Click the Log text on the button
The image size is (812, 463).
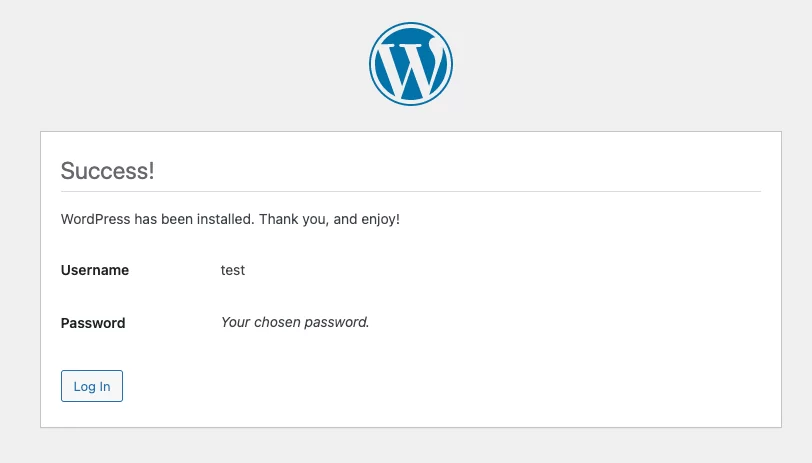coord(84,387)
